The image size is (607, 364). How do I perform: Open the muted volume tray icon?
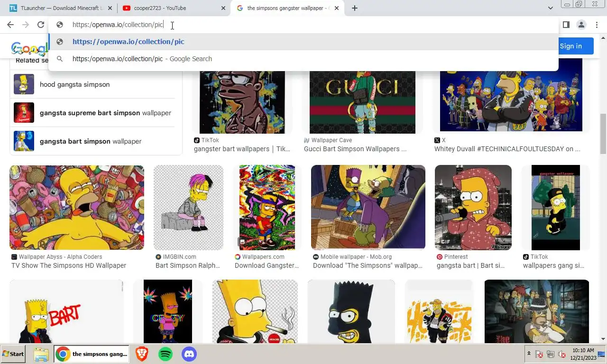(x=562, y=354)
